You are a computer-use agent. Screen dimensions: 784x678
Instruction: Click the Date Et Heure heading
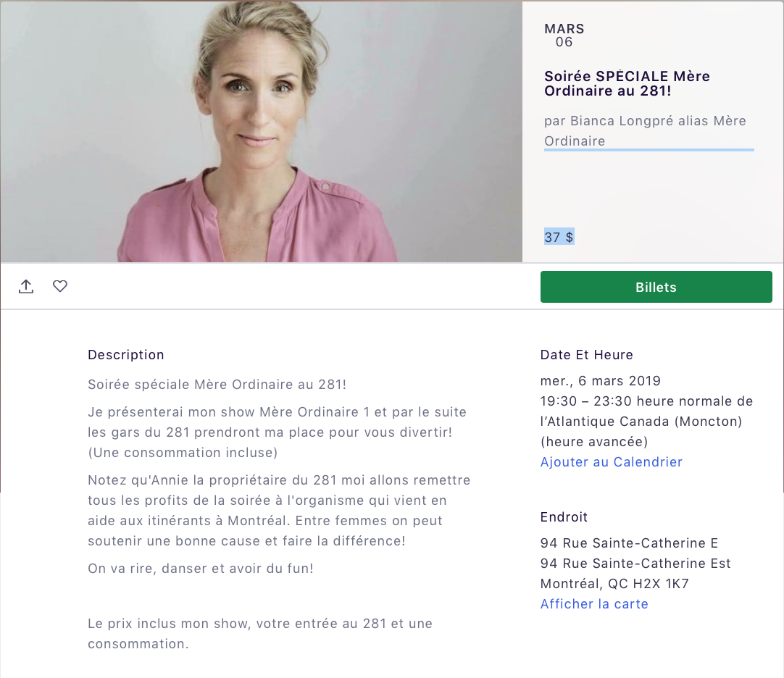(586, 355)
